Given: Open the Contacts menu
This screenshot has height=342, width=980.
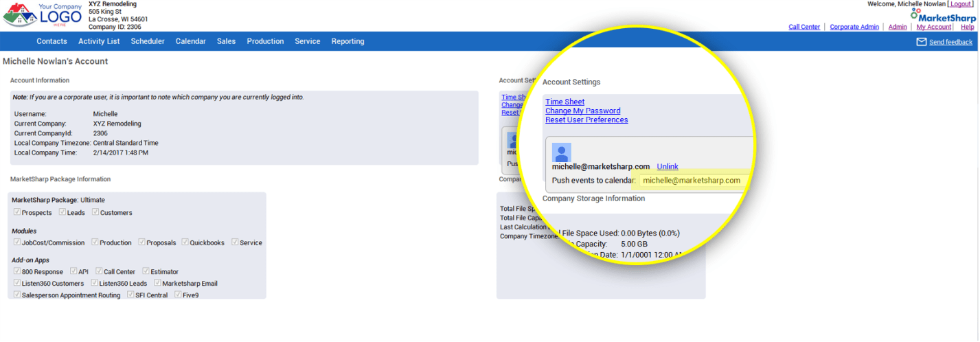Looking at the screenshot, I should point(52,41).
